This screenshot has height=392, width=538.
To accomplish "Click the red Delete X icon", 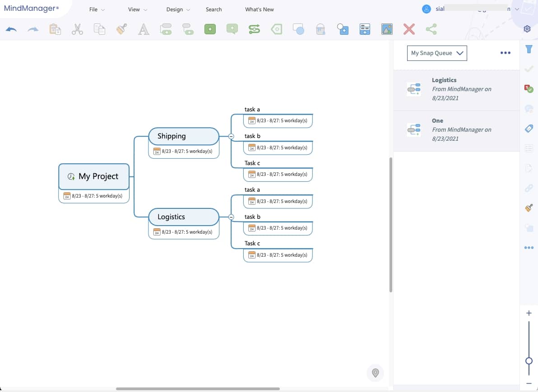I will coord(409,29).
